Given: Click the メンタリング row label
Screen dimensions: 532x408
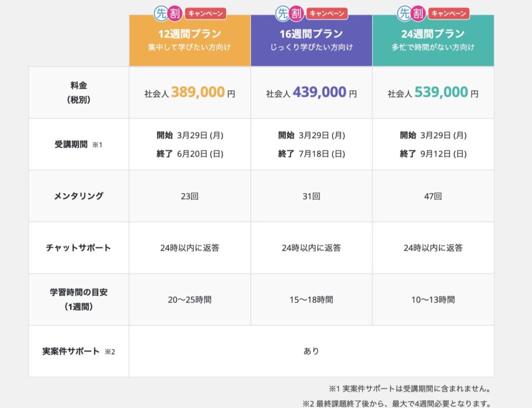Looking at the screenshot, I should coord(79,196).
